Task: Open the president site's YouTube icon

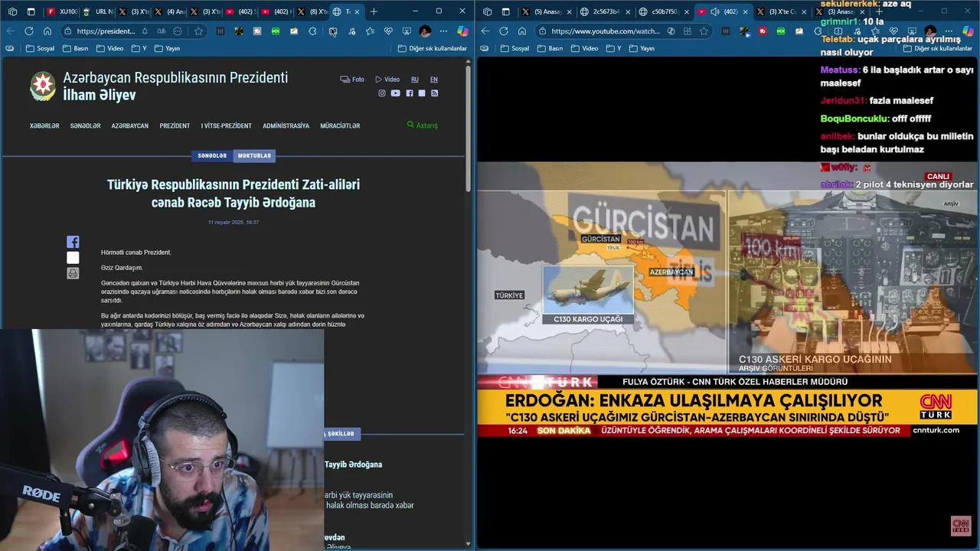Action: coord(395,93)
